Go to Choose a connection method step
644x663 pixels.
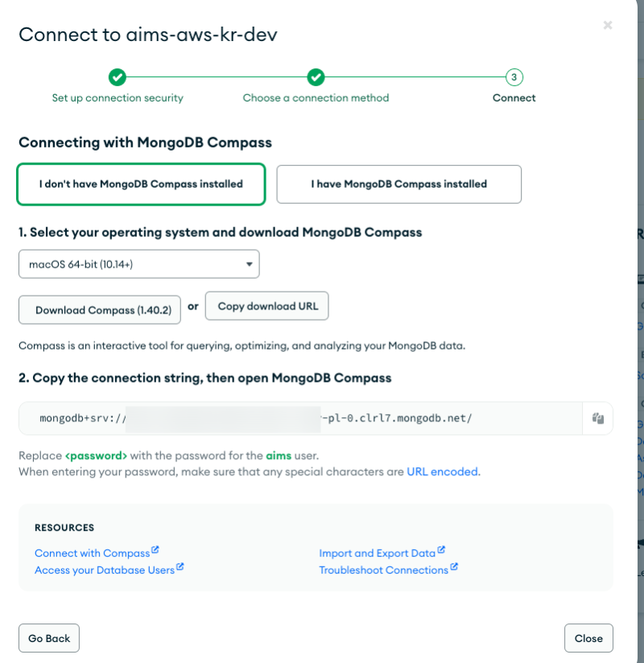point(316,98)
